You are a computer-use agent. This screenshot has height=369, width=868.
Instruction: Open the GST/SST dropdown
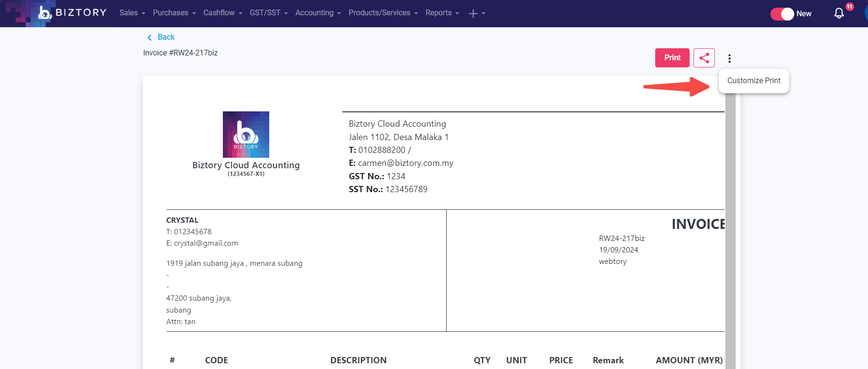click(268, 13)
